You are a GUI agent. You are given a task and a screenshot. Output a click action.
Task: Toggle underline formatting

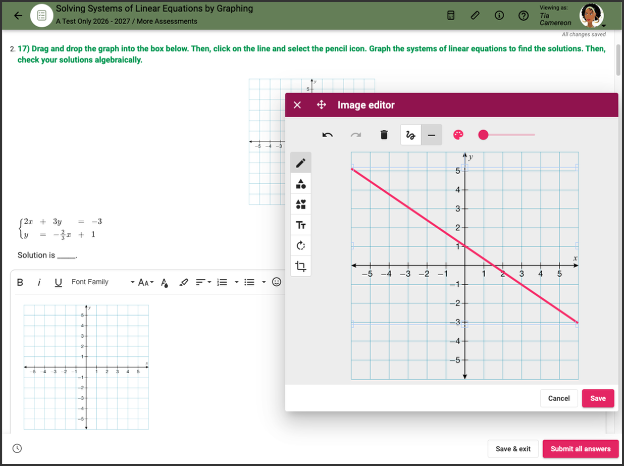[58, 282]
